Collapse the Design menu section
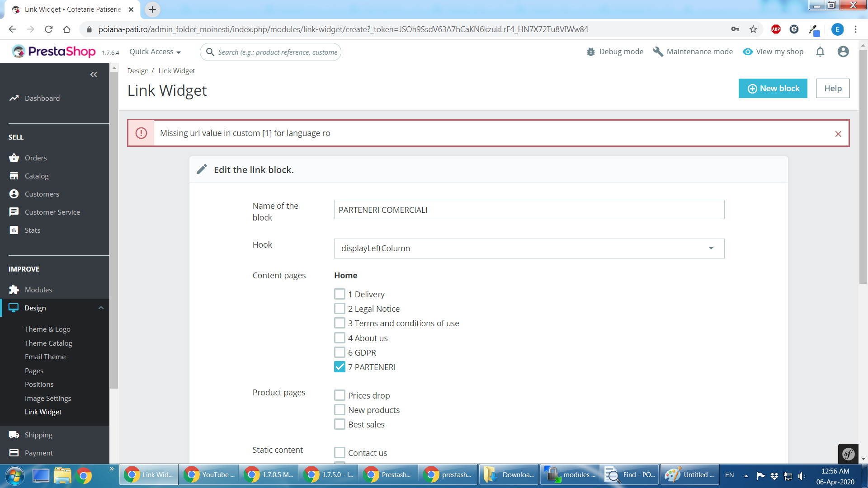 coord(101,308)
